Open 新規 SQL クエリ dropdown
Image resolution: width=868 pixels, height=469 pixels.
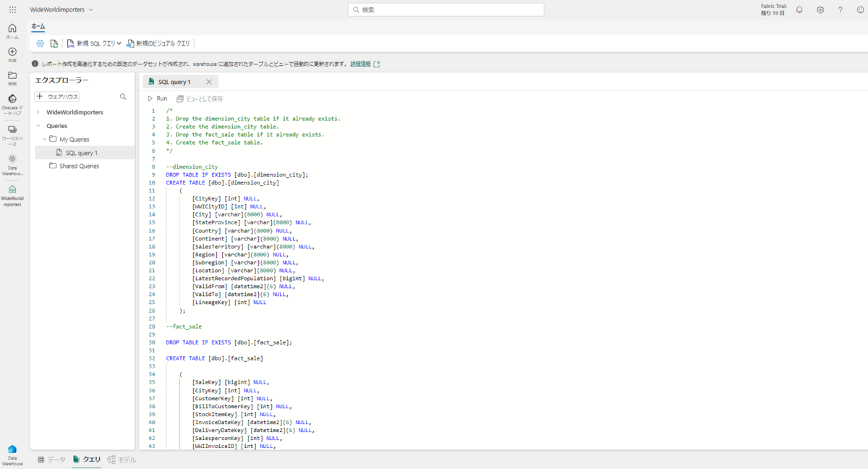[x=94, y=43]
